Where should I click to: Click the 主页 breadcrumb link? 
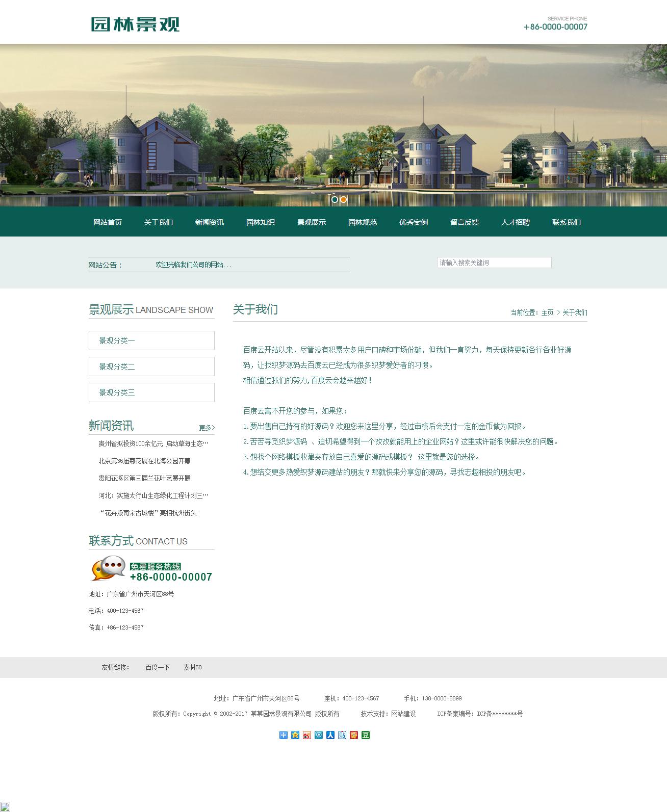547,312
